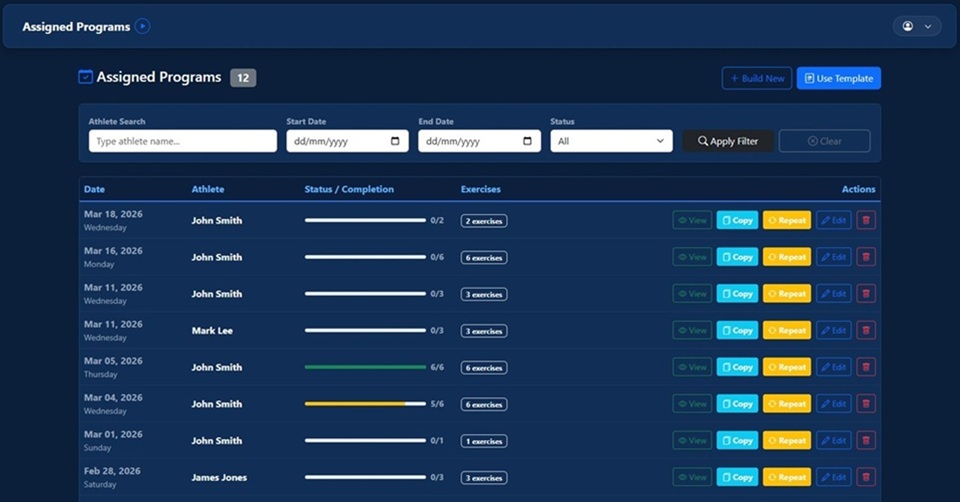Repeat the Mar 16, 2026 program
960x502 pixels.
click(x=787, y=257)
